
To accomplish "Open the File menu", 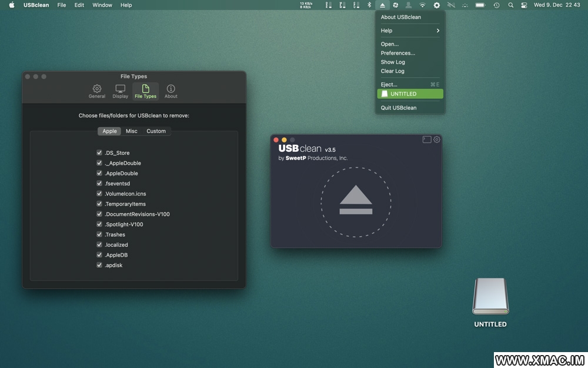I will click(x=62, y=5).
